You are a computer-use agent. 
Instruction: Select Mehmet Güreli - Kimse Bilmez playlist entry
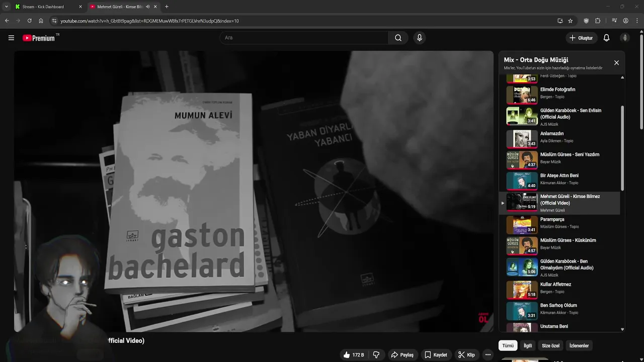coord(559,203)
